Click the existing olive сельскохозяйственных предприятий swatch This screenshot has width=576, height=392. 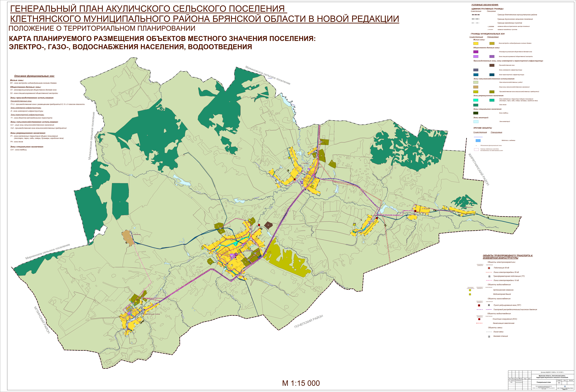click(476, 92)
